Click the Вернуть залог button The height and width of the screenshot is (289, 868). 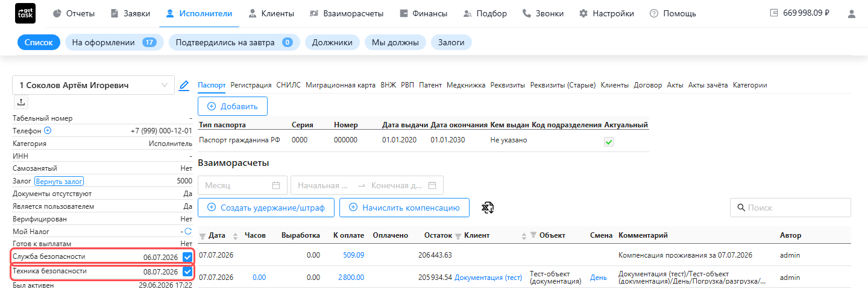pos(59,181)
